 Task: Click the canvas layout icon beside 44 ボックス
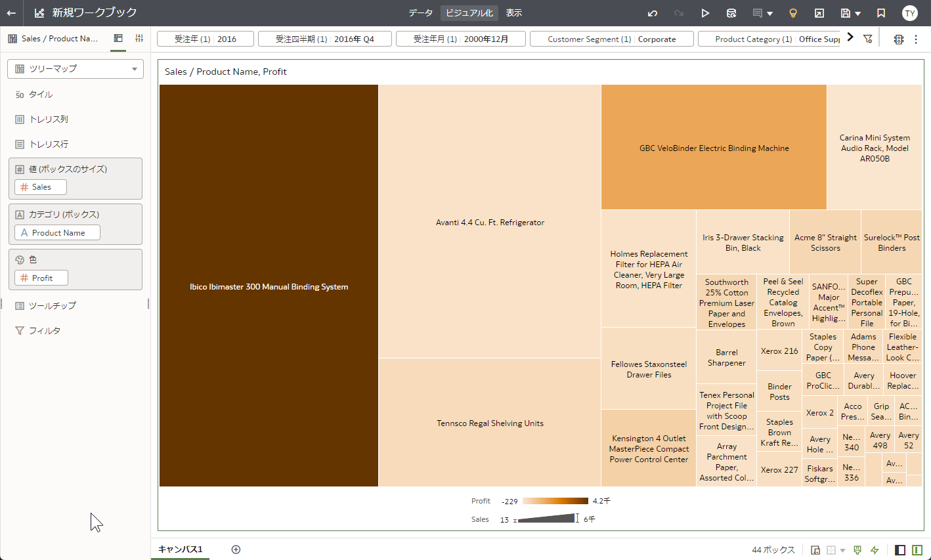[x=815, y=549]
